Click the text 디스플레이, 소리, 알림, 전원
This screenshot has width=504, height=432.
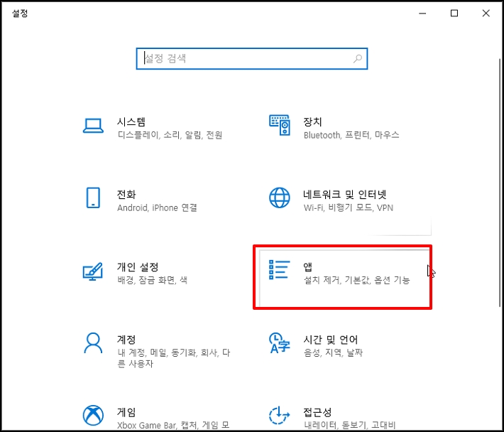coord(170,135)
